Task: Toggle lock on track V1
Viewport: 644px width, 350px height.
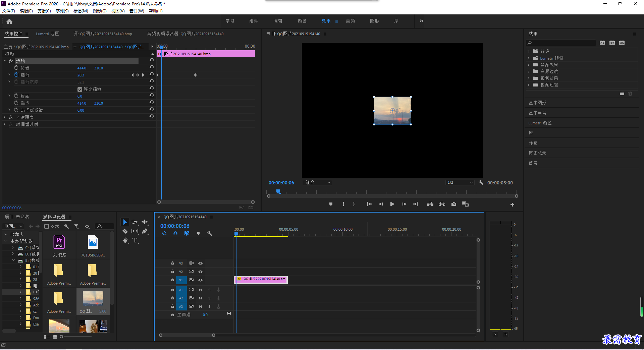Action: tap(173, 280)
